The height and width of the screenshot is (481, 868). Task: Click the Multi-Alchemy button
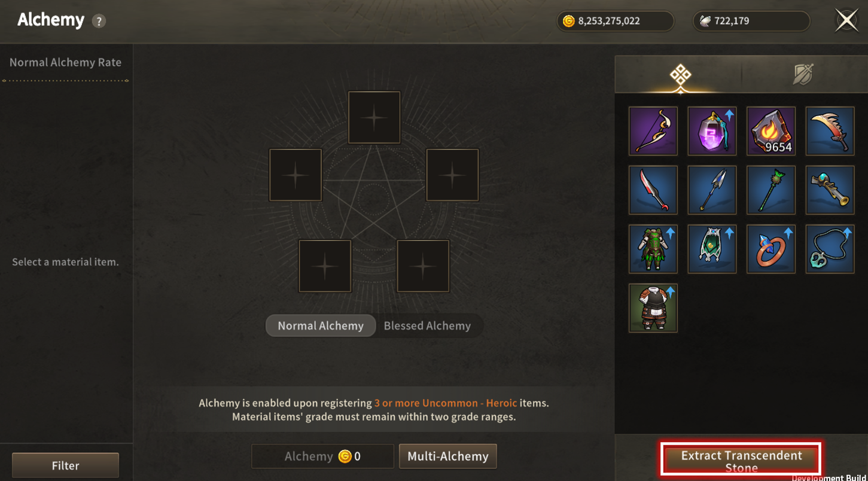click(x=448, y=456)
